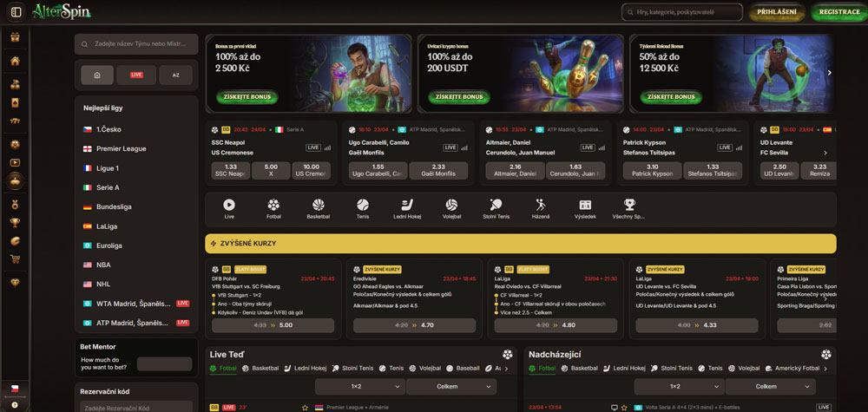Select the Lední Hokej tab in Live Teď
Screen dimensions: 868x412
click(305, 368)
